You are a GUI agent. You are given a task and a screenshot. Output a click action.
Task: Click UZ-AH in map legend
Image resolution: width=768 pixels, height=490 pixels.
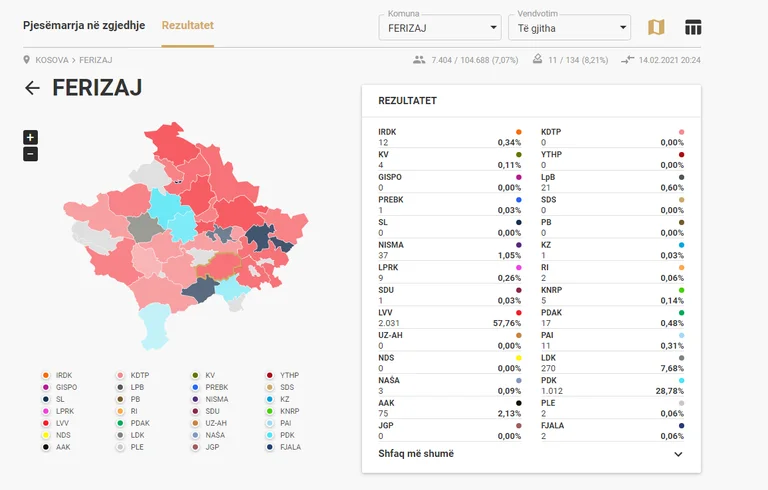coord(209,423)
